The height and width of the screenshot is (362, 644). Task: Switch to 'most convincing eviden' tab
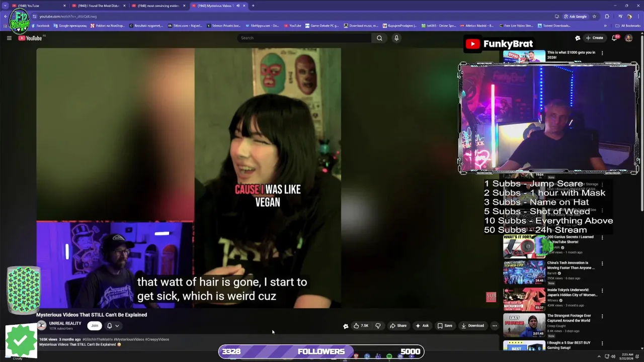157,6
